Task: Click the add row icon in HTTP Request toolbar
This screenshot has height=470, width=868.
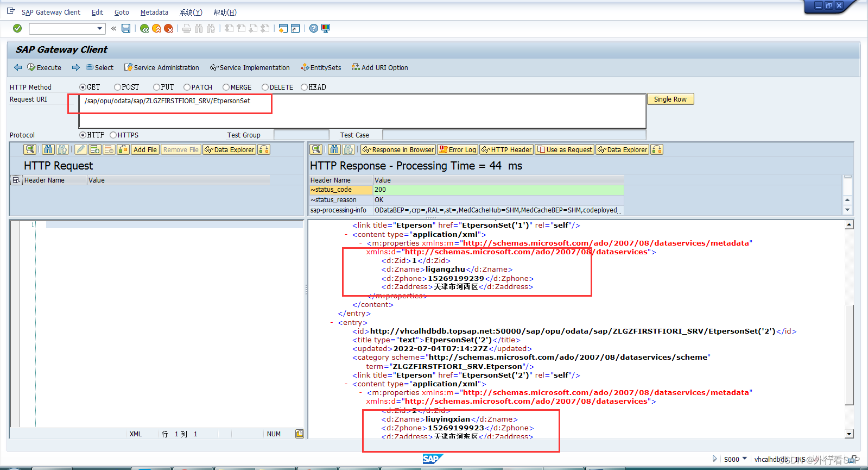Action: [x=95, y=149]
